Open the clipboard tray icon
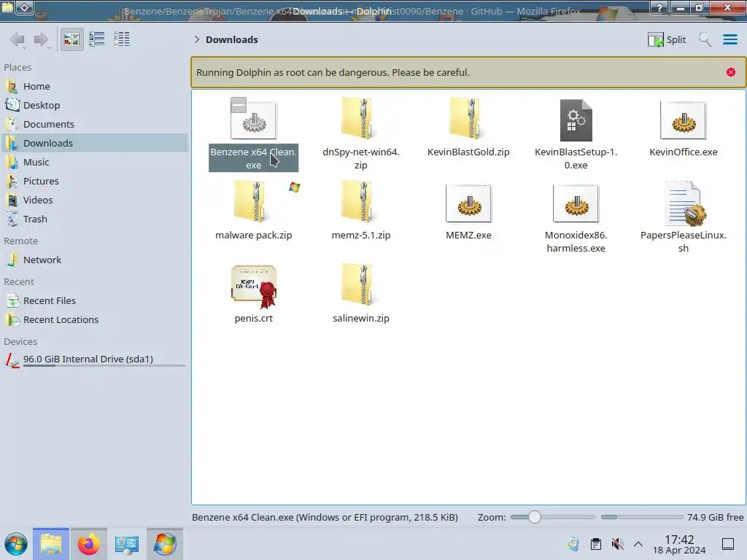 point(595,544)
